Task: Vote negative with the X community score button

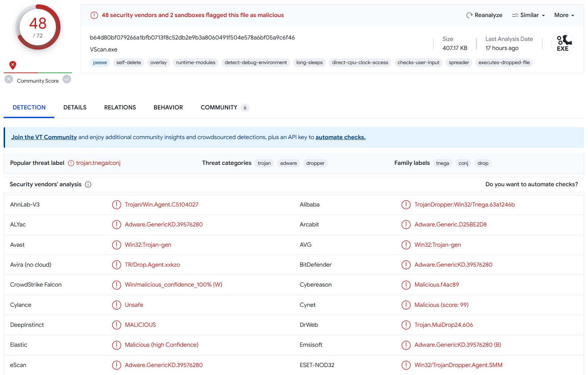Action: point(9,79)
